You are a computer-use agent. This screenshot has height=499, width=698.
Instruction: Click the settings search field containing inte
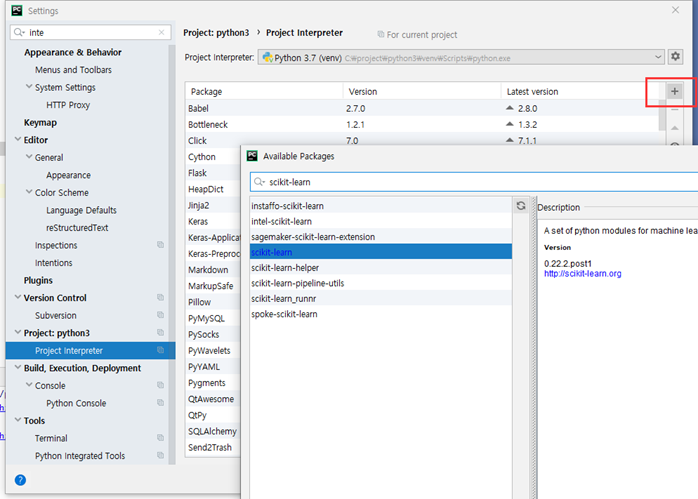coord(91,32)
